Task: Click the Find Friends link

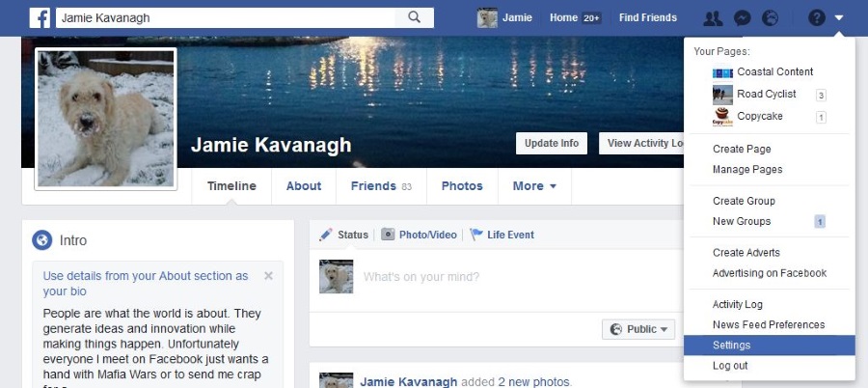Action: [648, 17]
